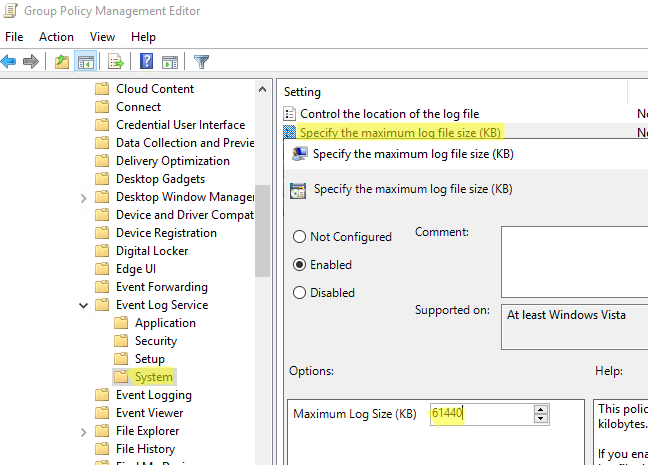Screen dimensions: 648x465
Task: Toggle the Show/Hide Action Pane icon
Action: [x=170, y=62]
